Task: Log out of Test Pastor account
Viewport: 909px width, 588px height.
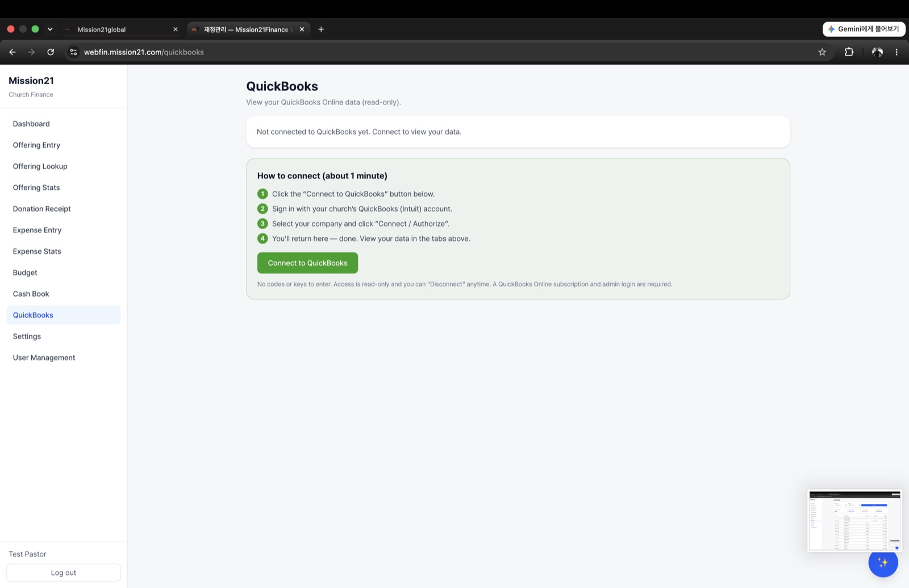Action: point(64,573)
